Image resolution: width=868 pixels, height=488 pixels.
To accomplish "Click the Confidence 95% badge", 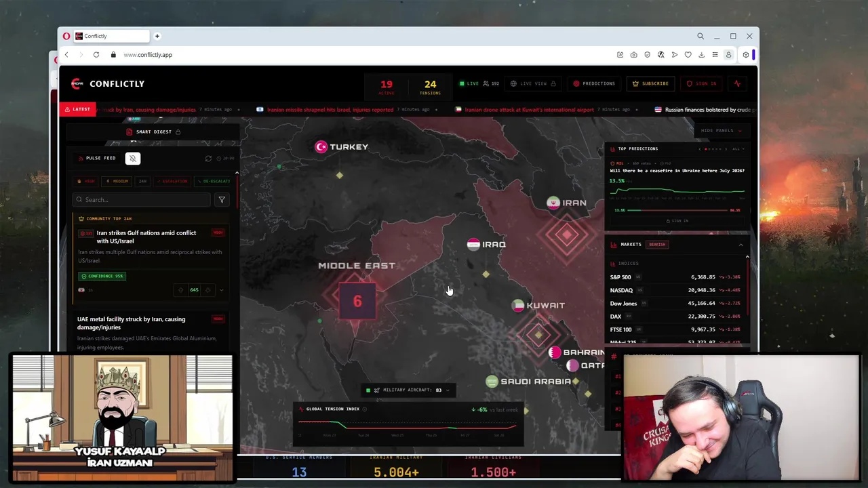I will coord(102,276).
